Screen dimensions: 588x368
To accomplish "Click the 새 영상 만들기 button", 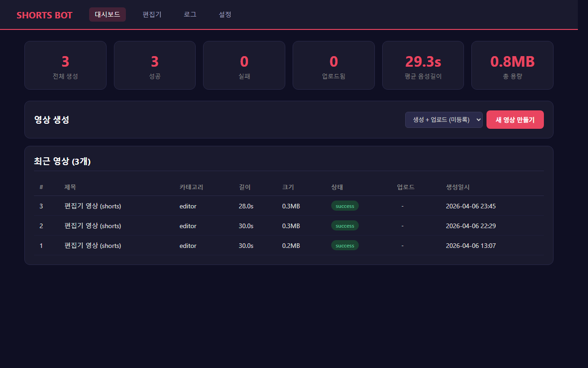I will point(515,120).
